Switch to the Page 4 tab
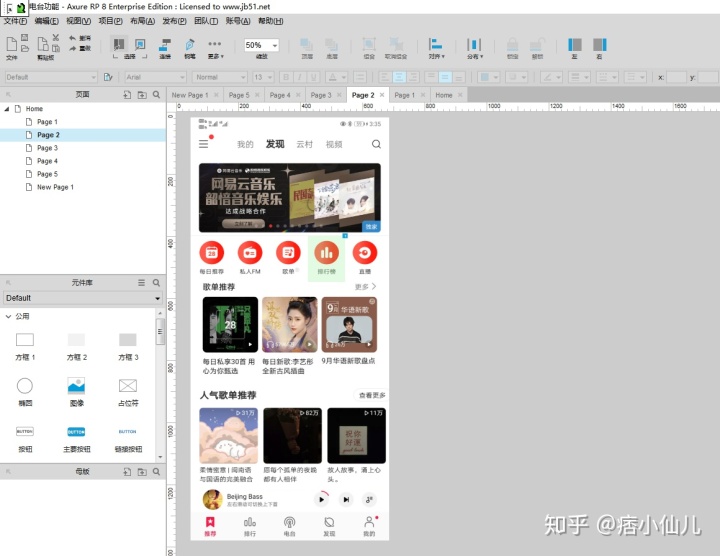This screenshot has width=720, height=556. point(280,95)
